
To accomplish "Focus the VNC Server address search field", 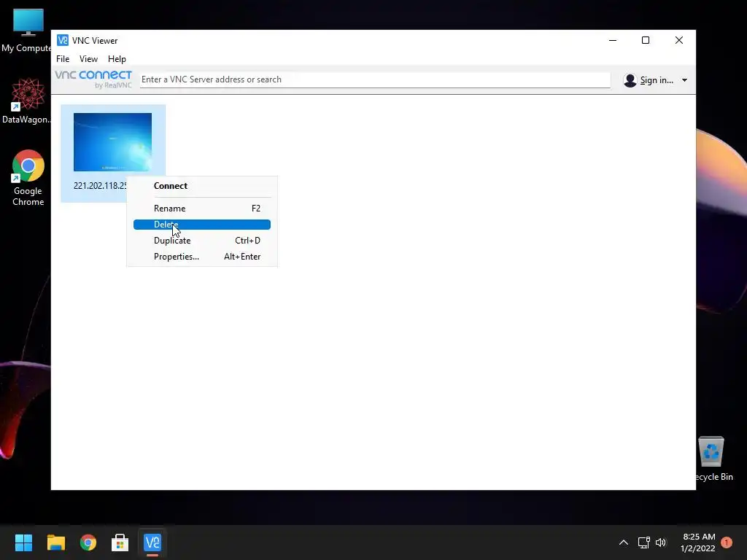I will [375, 79].
